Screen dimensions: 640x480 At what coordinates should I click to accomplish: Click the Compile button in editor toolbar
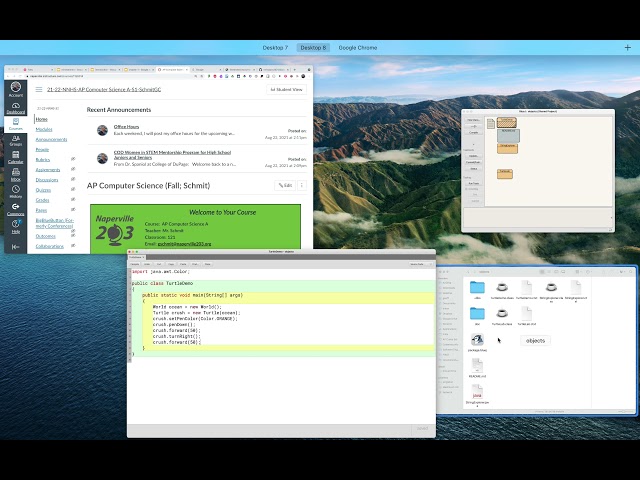(135, 264)
